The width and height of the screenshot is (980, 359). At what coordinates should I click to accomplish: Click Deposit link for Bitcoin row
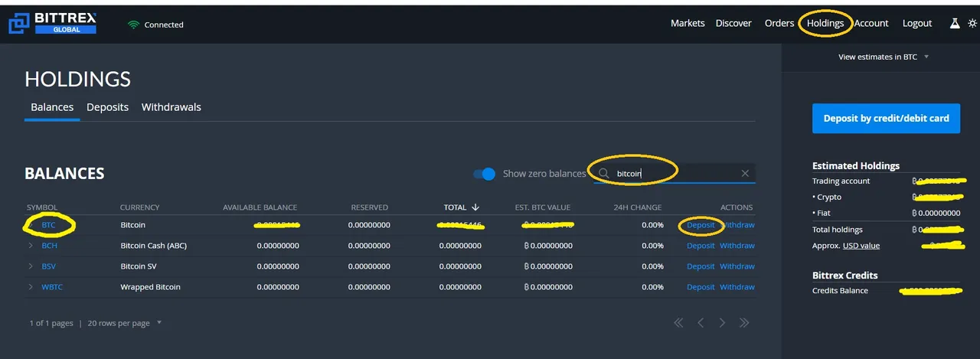pyautogui.click(x=701, y=225)
